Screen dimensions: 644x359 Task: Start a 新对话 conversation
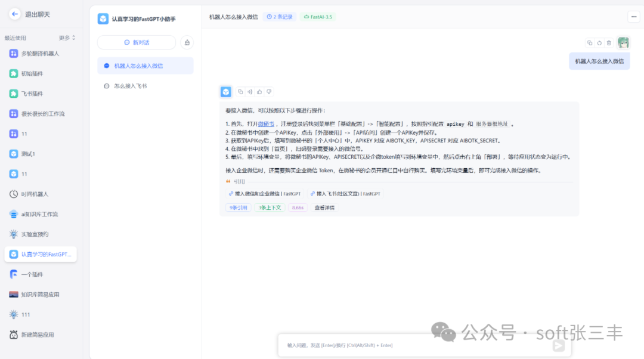[x=135, y=42]
